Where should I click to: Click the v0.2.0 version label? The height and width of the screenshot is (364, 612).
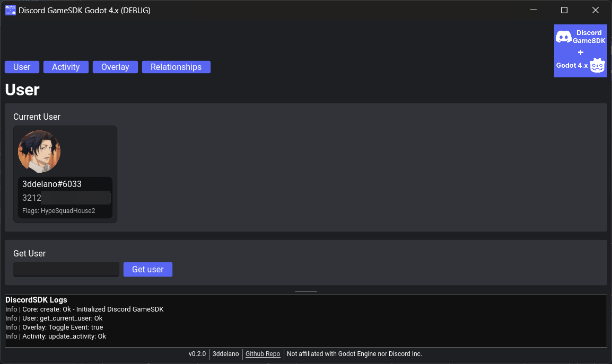pyautogui.click(x=197, y=354)
